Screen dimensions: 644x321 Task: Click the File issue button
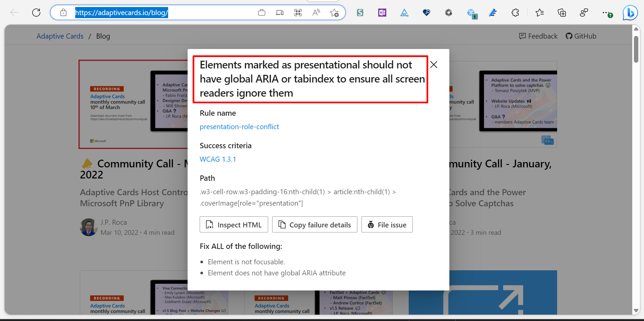tap(387, 224)
